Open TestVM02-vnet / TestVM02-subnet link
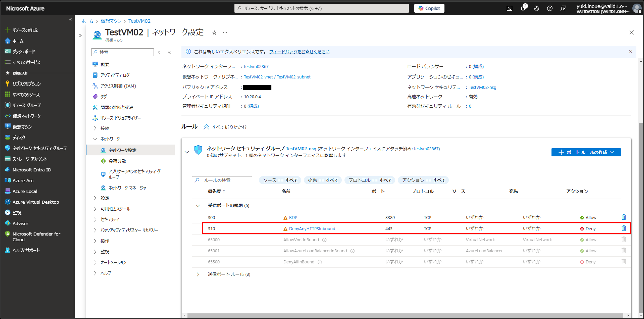Screen dimensions: 644x319 coord(277,77)
